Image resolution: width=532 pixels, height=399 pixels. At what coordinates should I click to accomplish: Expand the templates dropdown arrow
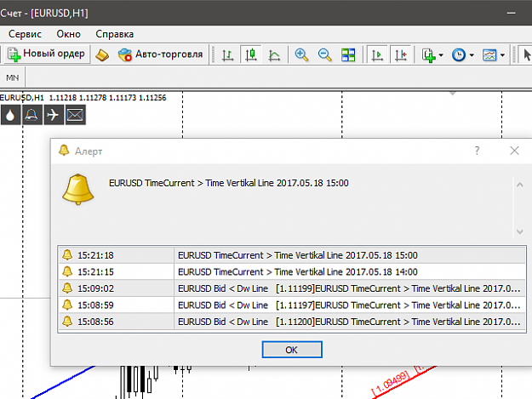[x=502, y=55]
